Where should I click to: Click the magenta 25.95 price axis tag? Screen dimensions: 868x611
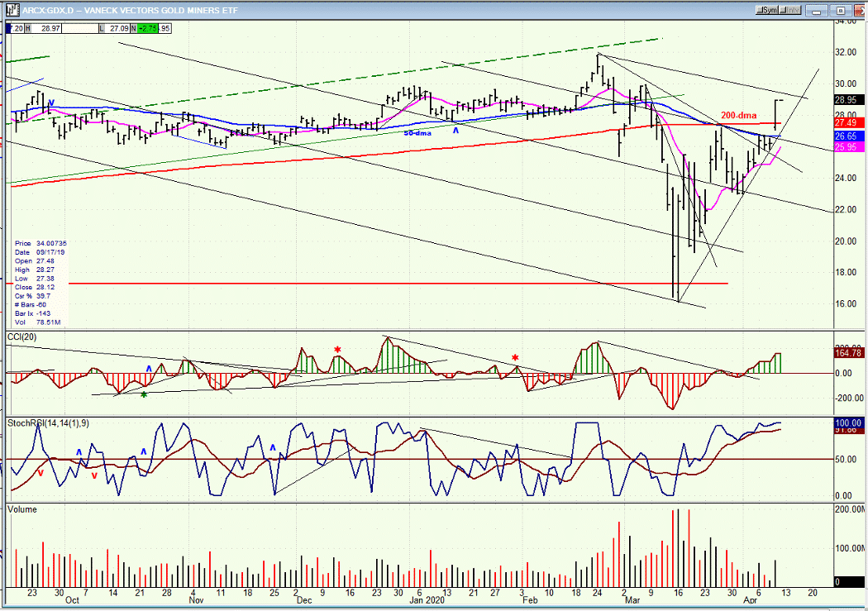tap(847, 146)
